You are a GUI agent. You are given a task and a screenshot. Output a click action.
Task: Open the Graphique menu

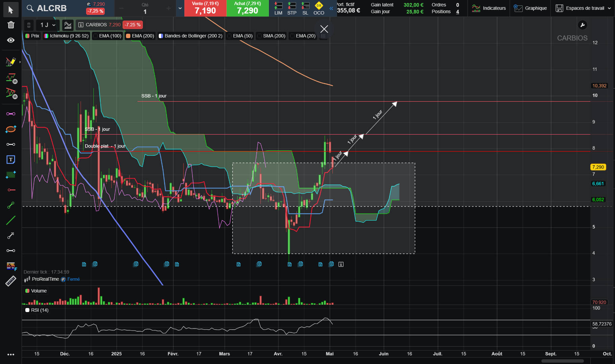pos(530,8)
